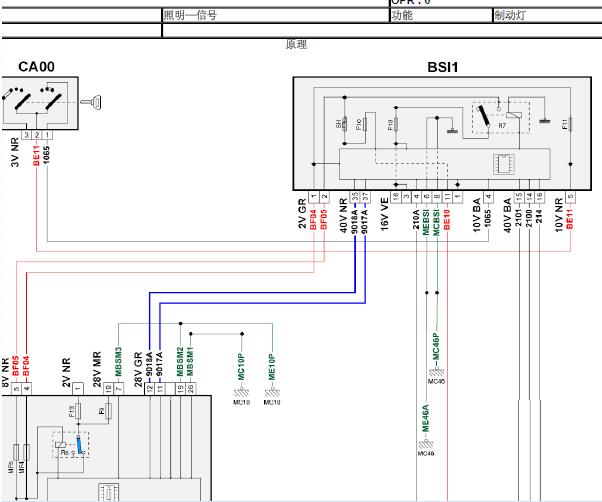Click the 214 wire label
Image resolution: width=602 pixels, height=502 pixels.
point(539,216)
